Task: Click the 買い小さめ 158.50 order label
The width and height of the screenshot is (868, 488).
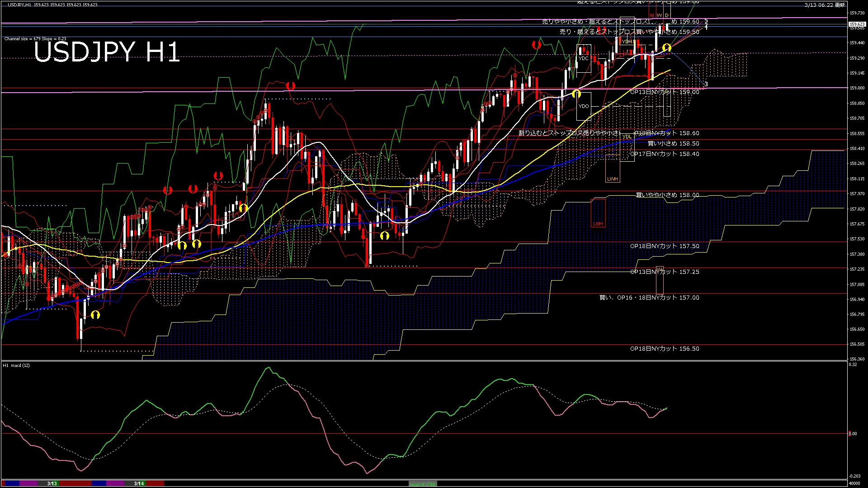Action: coord(673,143)
